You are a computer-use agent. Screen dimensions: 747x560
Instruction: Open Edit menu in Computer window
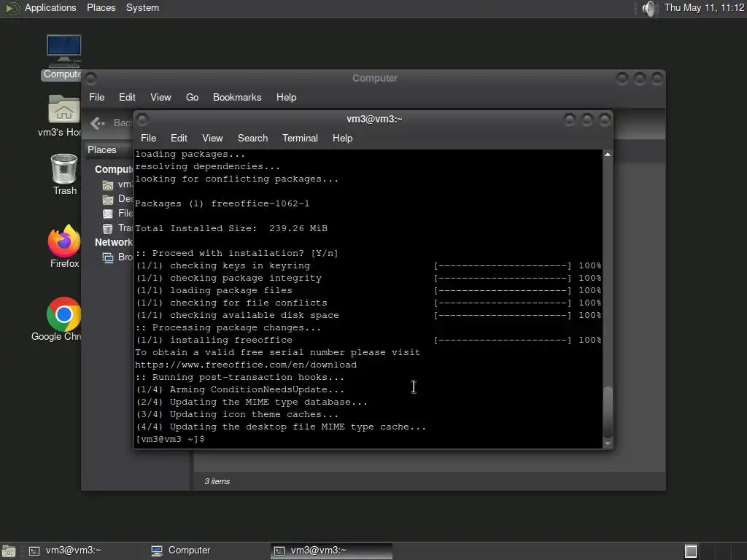(127, 97)
